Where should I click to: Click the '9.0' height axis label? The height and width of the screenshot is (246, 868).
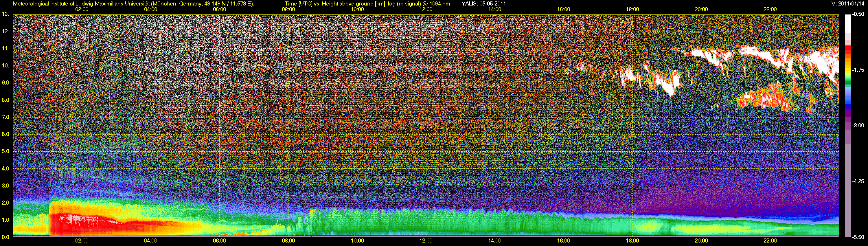coord(5,83)
